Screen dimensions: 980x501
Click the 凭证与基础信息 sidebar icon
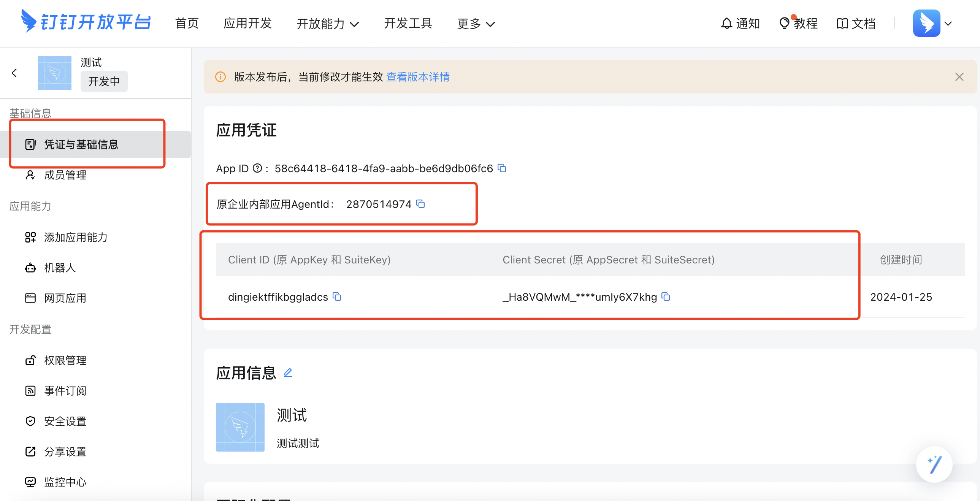[x=30, y=144]
